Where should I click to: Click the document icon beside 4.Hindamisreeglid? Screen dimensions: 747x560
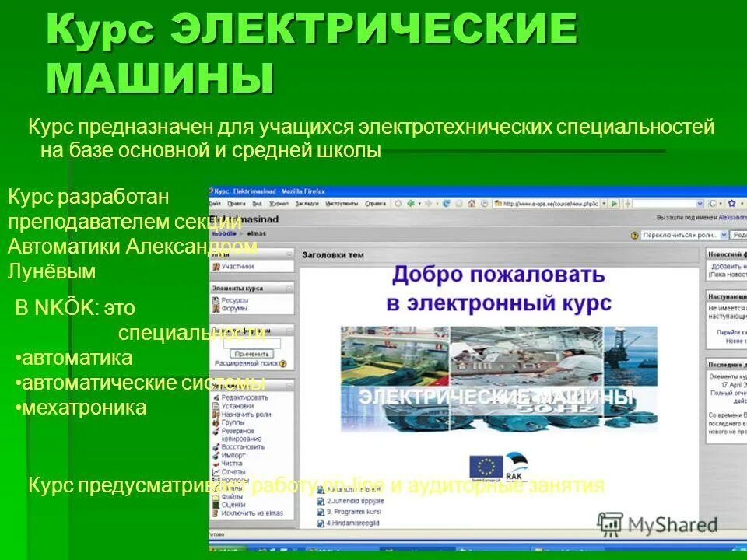(321, 523)
